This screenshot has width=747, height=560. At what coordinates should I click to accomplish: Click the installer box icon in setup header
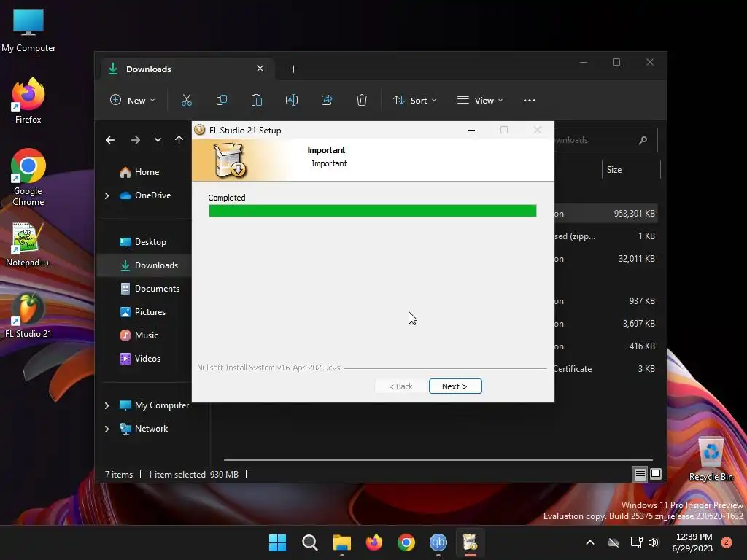[230, 160]
